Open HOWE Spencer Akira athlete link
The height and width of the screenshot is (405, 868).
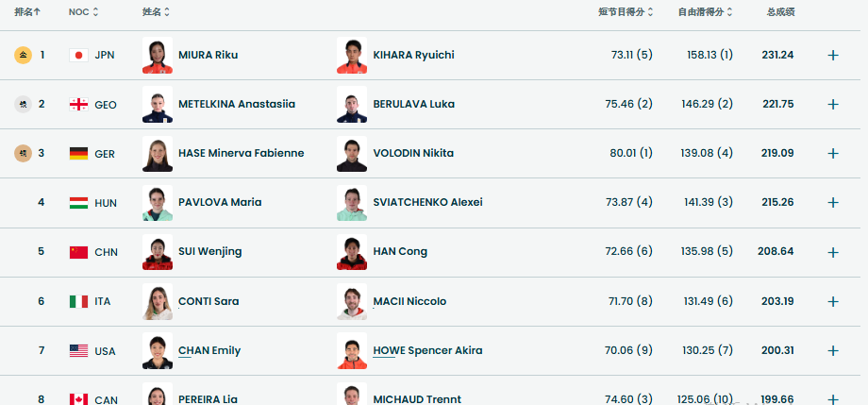coord(427,350)
